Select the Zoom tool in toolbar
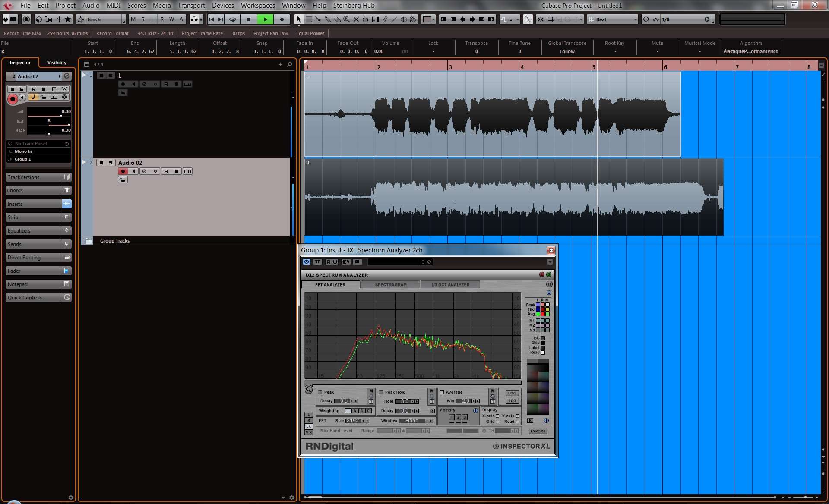Image resolution: width=829 pixels, height=504 pixels. pos(346,19)
